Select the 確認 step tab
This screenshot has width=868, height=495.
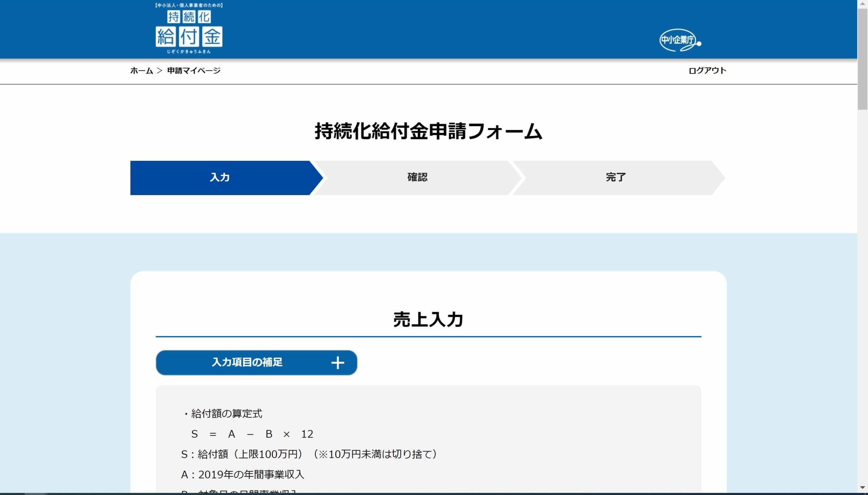point(417,178)
